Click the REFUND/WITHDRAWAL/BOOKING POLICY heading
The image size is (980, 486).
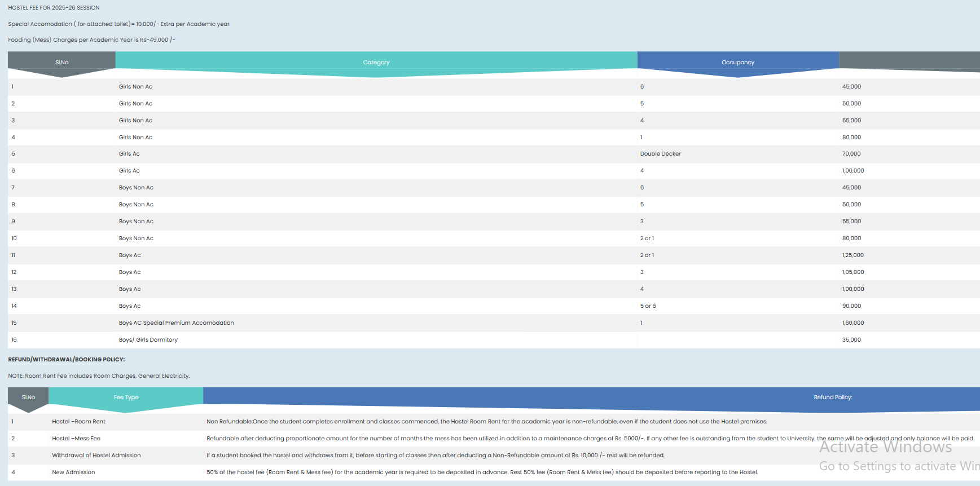pyautogui.click(x=66, y=359)
